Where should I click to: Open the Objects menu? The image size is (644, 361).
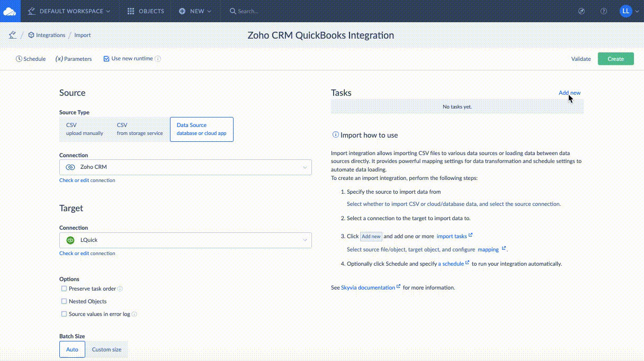click(146, 11)
